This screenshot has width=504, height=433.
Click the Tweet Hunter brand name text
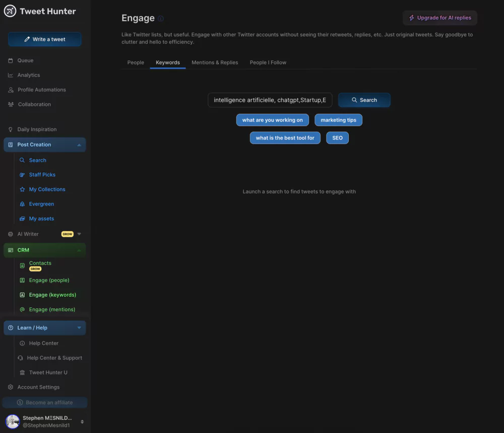pyautogui.click(x=48, y=11)
